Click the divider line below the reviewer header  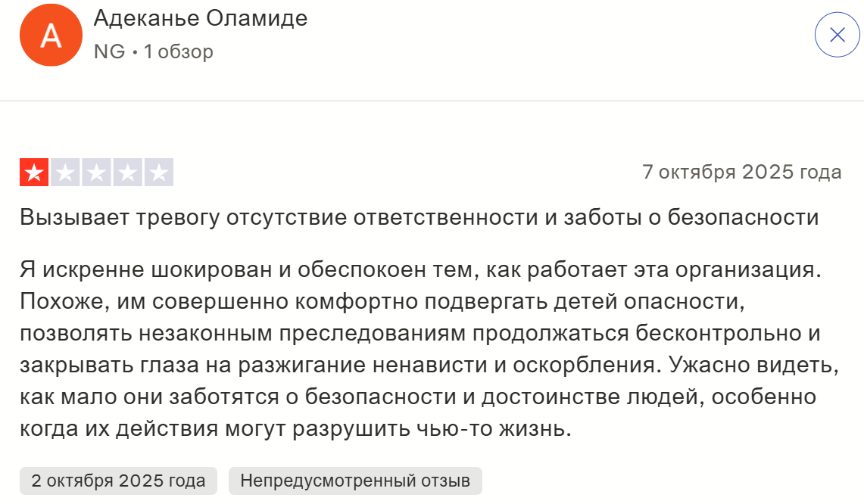click(432, 101)
